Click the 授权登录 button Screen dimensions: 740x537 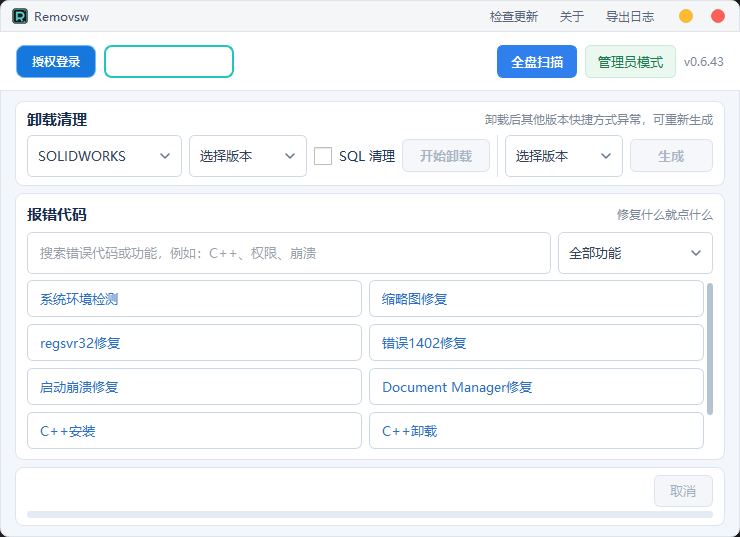click(x=56, y=61)
